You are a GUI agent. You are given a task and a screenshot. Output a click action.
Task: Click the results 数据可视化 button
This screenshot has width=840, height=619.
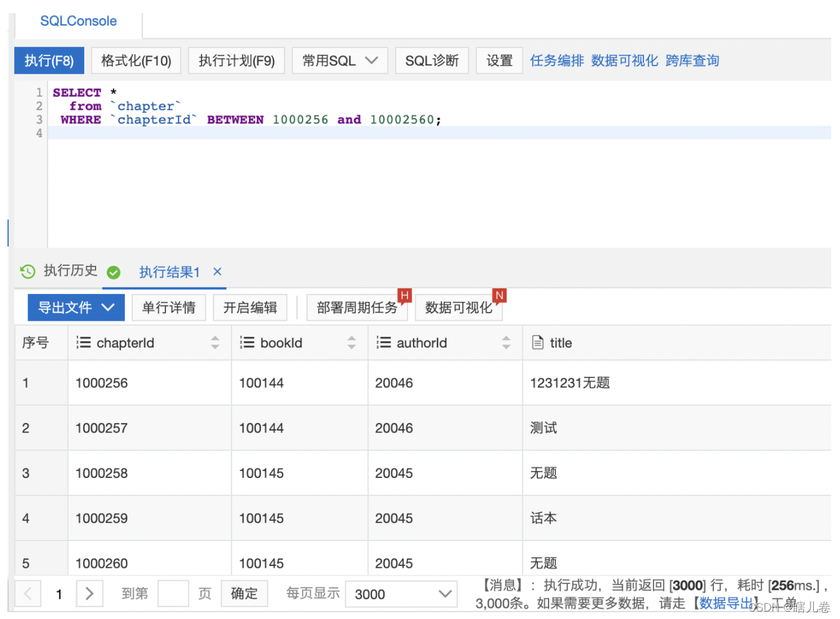tap(459, 308)
